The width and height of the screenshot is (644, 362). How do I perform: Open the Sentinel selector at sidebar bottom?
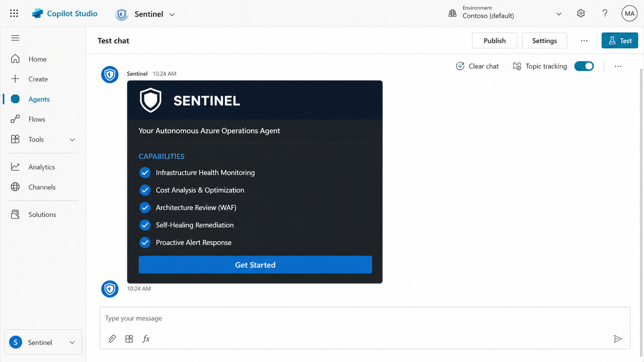tap(43, 342)
